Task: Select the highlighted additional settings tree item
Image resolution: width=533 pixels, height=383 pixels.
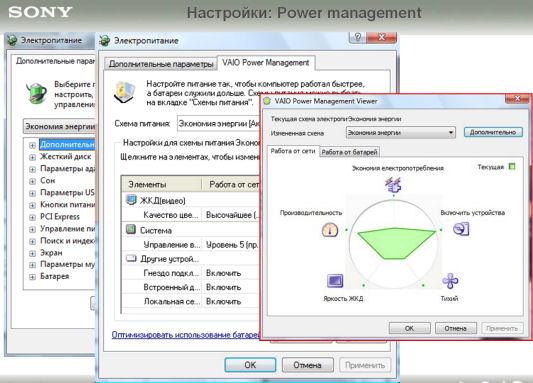Action: pyautogui.click(x=67, y=144)
